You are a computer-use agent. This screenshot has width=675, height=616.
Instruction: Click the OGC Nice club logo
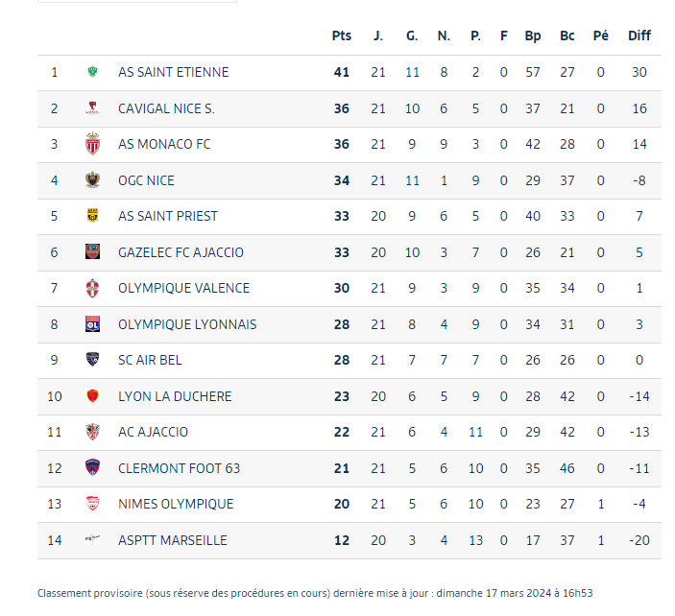[x=92, y=180]
